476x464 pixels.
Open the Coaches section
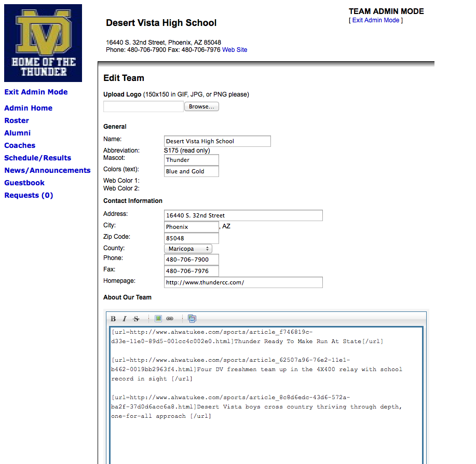(x=20, y=145)
